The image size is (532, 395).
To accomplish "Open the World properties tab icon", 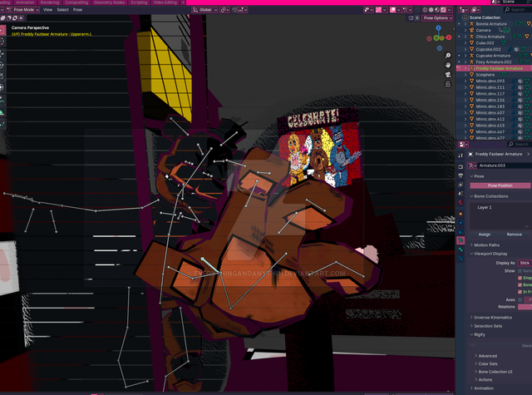I will coord(461,202).
